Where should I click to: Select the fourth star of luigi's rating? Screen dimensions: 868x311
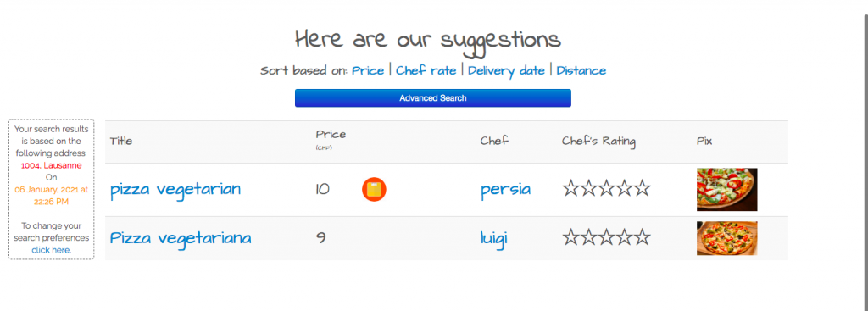click(625, 237)
